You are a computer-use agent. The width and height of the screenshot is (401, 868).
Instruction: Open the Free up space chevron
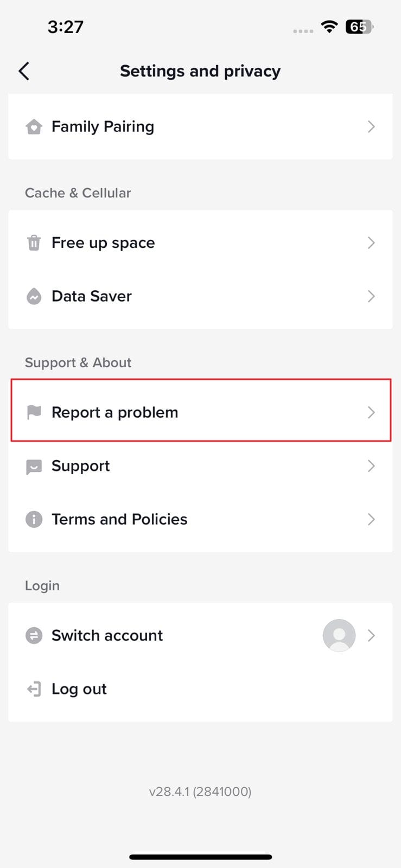pos(371,242)
